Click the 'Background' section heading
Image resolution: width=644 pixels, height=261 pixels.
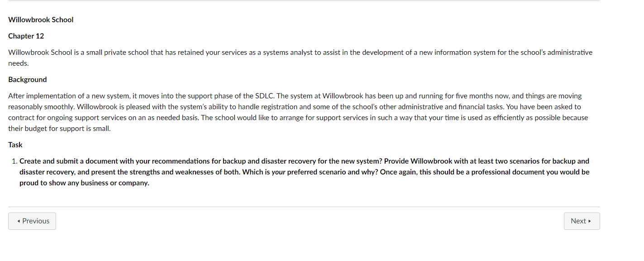click(27, 79)
